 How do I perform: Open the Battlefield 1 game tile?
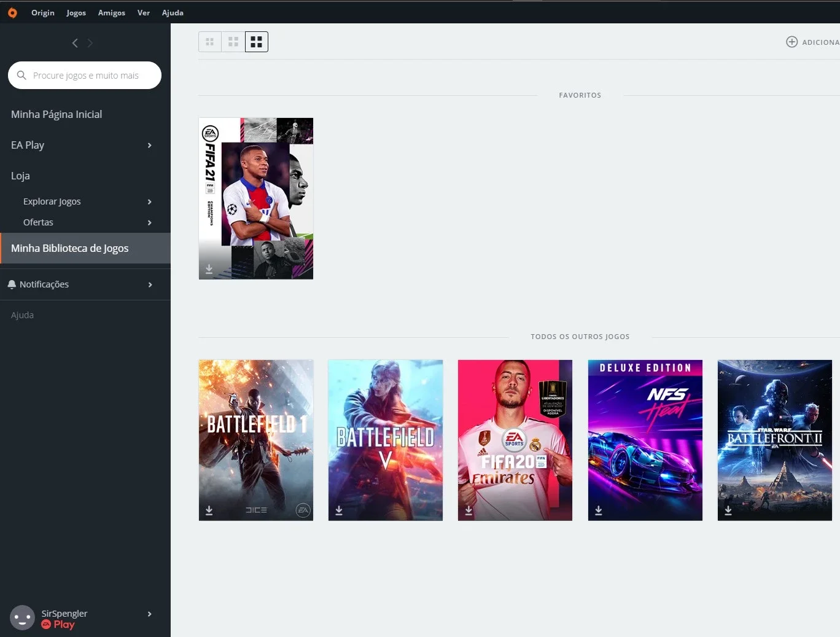tap(256, 440)
